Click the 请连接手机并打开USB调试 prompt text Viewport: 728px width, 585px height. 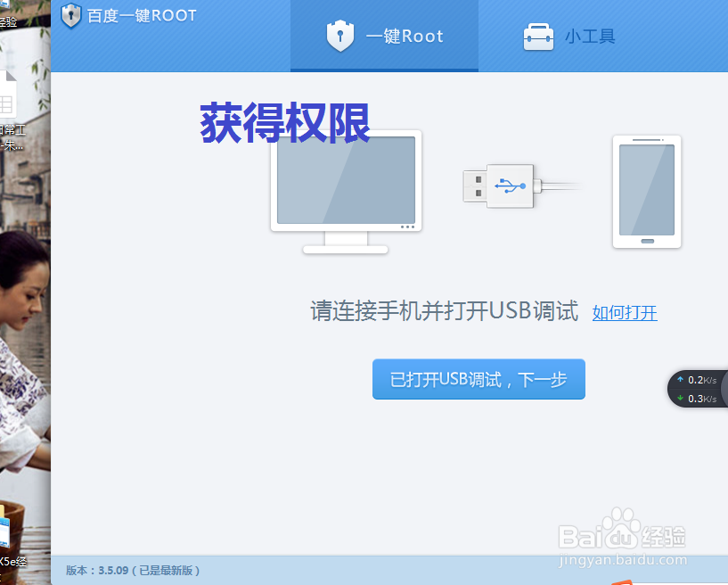pyautogui.click(x=445, y=311)
